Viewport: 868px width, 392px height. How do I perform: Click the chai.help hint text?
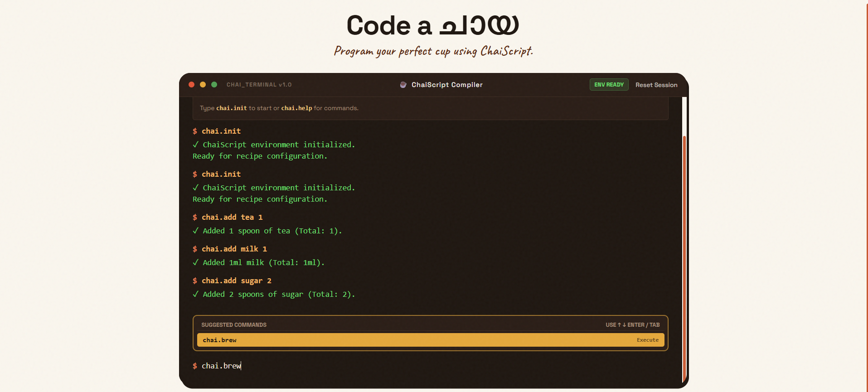point(296,108)
